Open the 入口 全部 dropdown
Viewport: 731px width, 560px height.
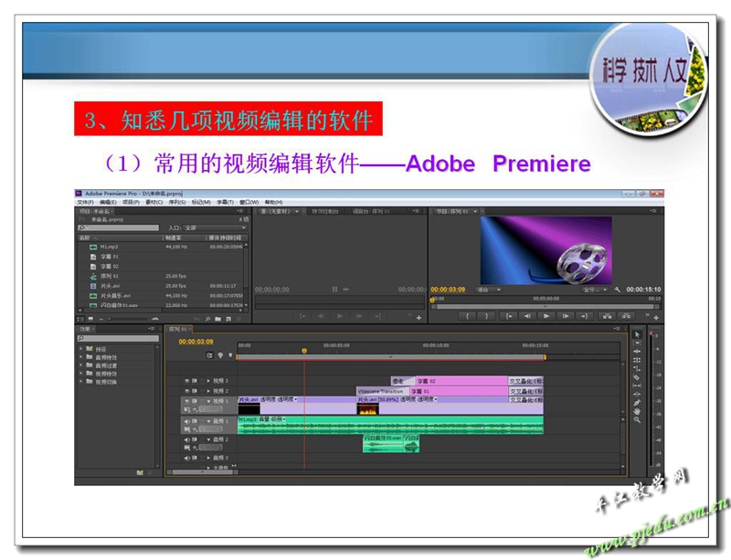pyautogui.click(x=216, y=228)
